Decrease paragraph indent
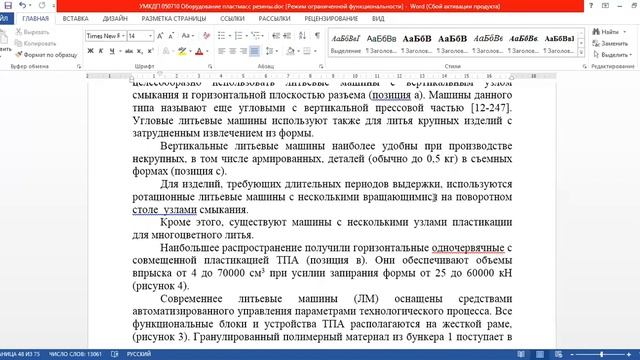Viewport: 640px width, 360px height. click(x=276, y=36)
